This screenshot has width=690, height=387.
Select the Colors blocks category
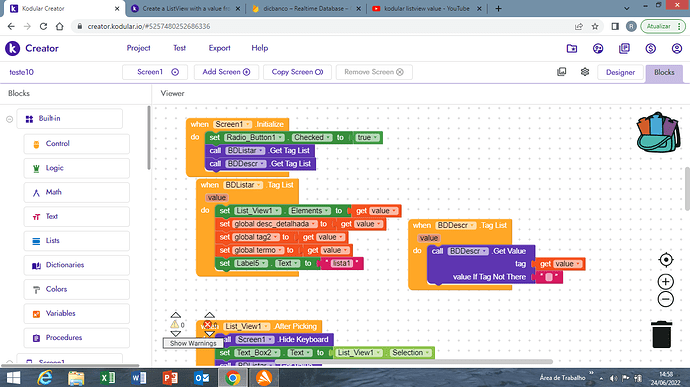(x=77, y=289)
